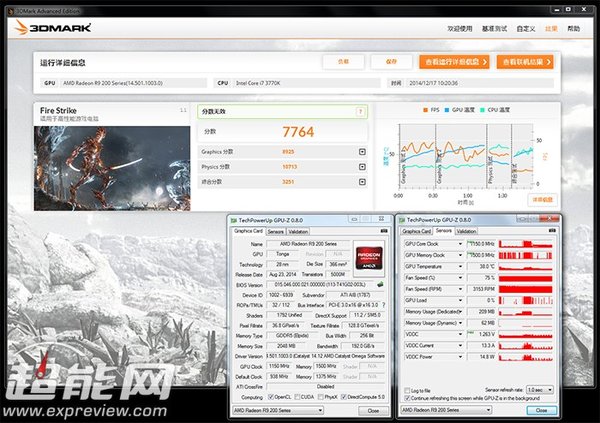Screen dimensions: 600x423
Task: Expand the 综合分数 score details
Action: coord(362,182)
